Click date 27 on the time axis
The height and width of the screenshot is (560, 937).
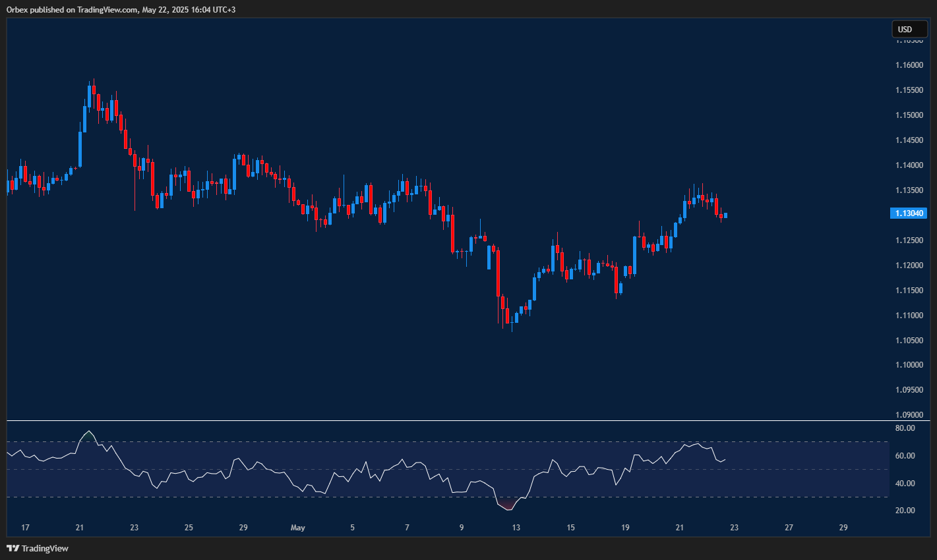(789, 528)
